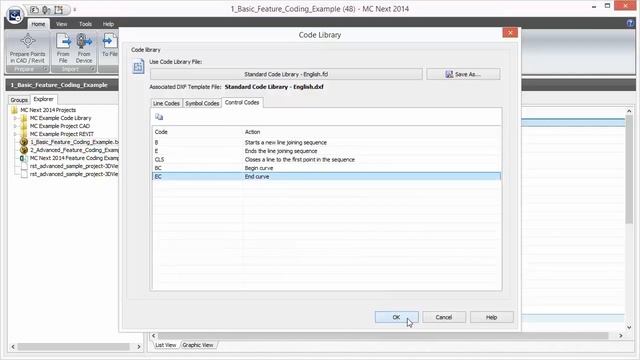Click Help button in Code Library dialog
This screenshot has width=640, height=360.
click(491, 317)
